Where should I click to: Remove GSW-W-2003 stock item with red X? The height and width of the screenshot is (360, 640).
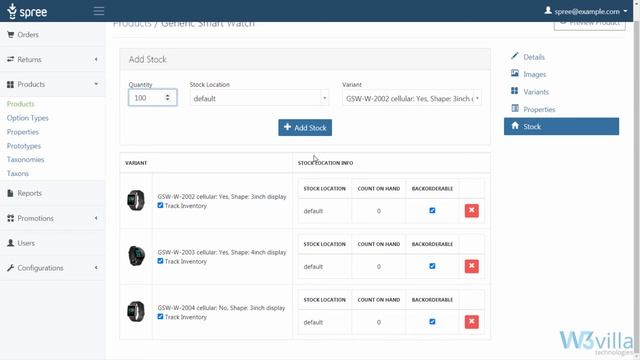(x=471, y=266)
